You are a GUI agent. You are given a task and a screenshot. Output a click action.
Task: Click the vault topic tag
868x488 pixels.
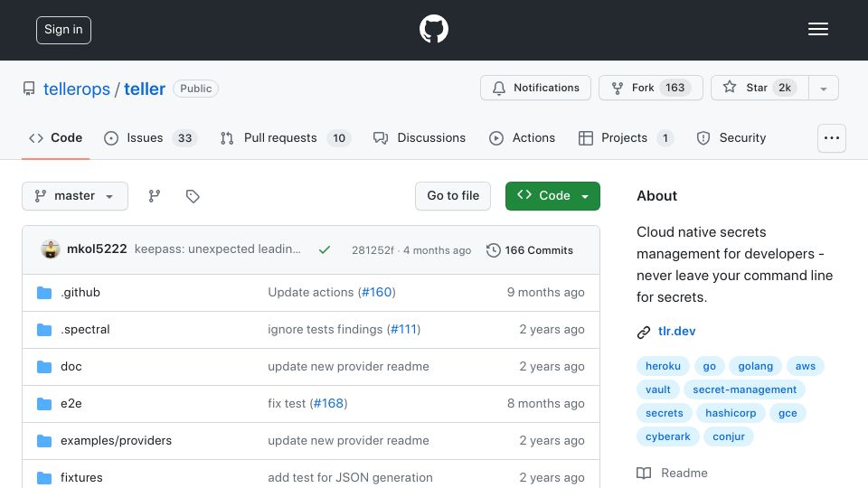pos(657,389)
